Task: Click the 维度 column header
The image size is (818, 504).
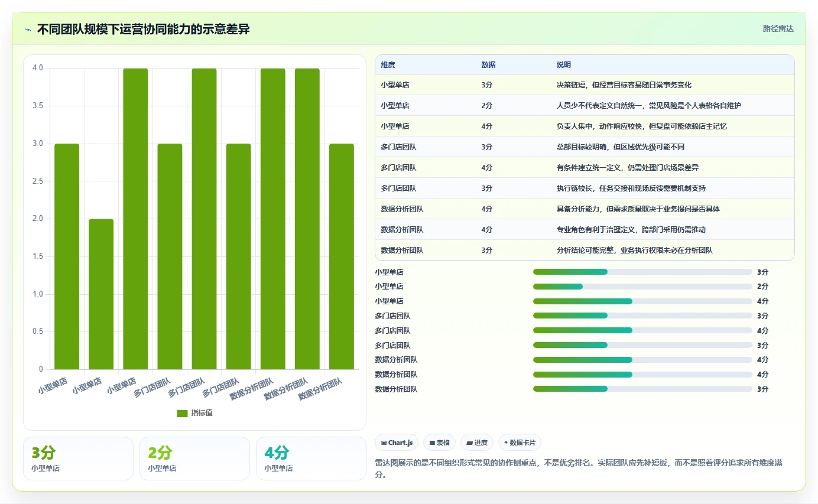Action: [x=388, y=64]
